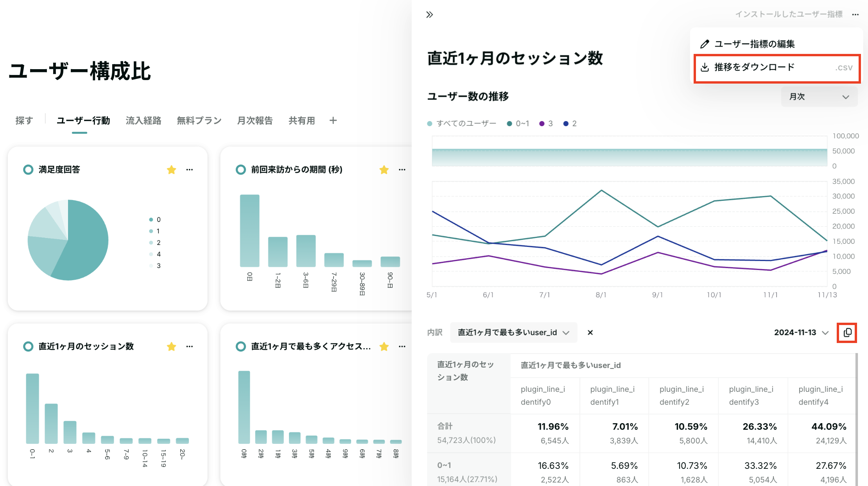Collapse the side panel with double-chevron icon
The width and height of the screenshot is (868, 486).
click(429, 15)
